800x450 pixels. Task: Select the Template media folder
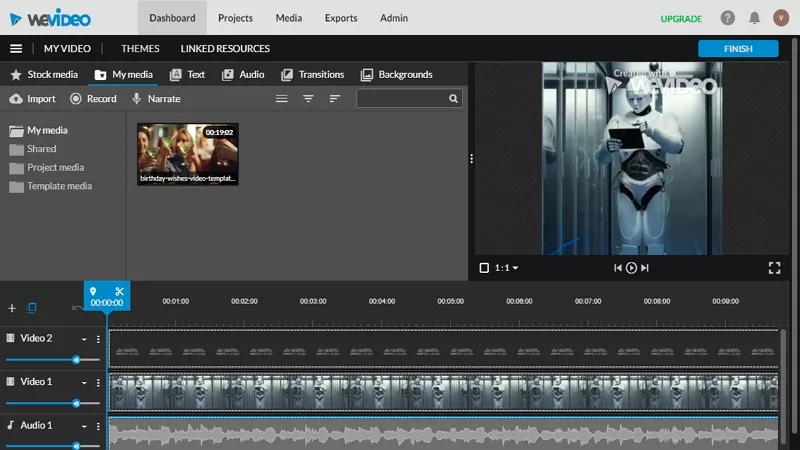point(51,186)
